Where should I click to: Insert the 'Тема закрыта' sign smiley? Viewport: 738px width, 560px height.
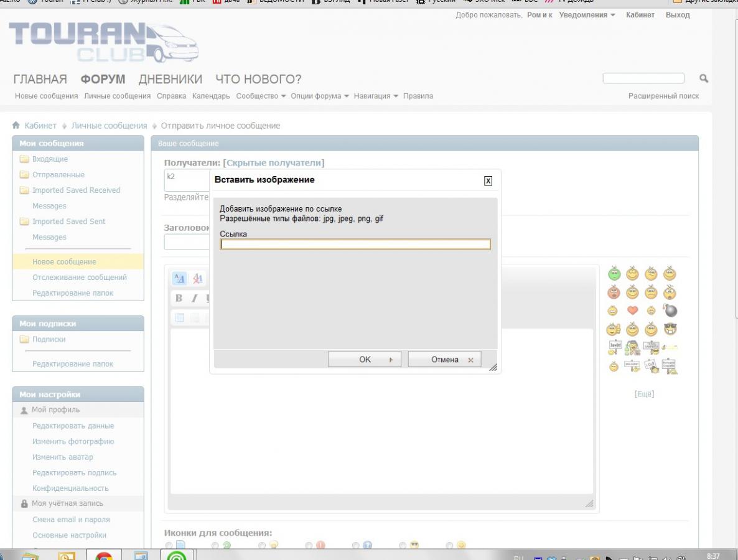(x=652, y=347)
